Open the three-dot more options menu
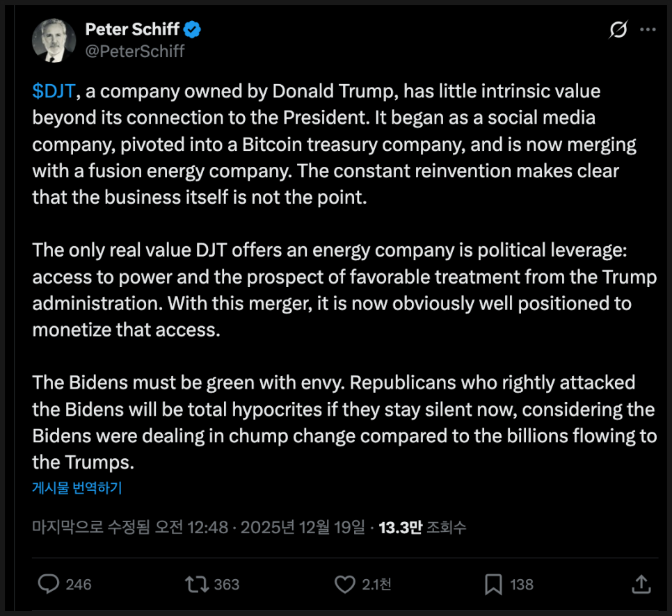This screenshot has height=616, width=672. (648, 30)
